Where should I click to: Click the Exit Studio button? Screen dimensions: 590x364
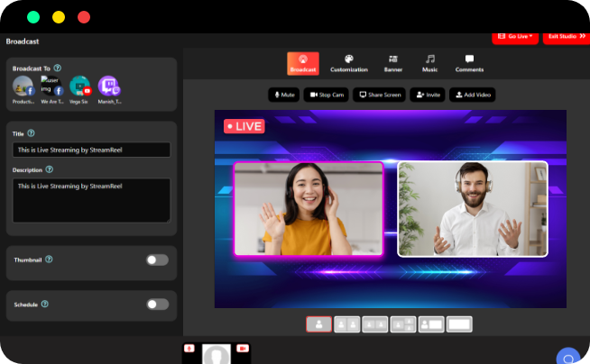point(566,36)
